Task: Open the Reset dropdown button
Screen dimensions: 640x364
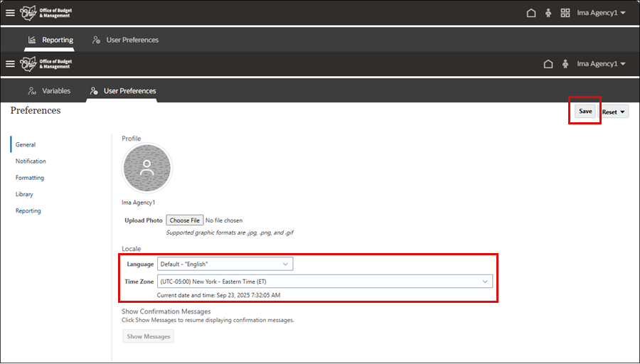Action: pyautogui.click(x=614, y=112)
